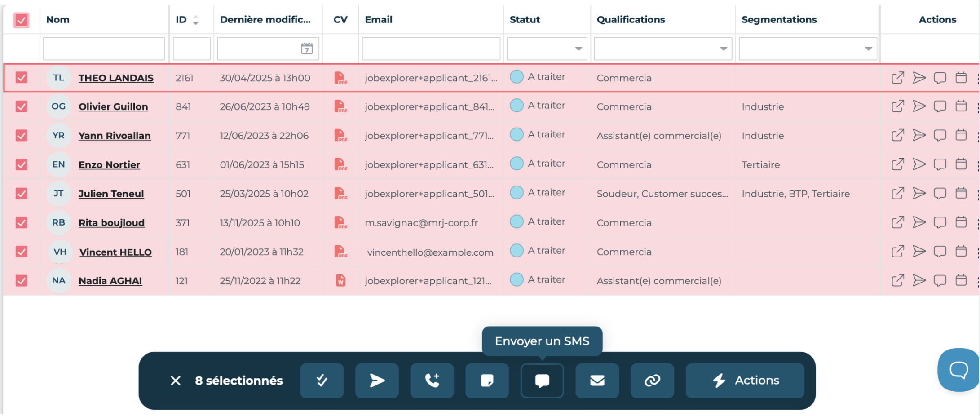Viewport: 980px width, 416px height.
Task: Uncheck Nadia AGHAI row checkbox
Action: click(21, 280)
